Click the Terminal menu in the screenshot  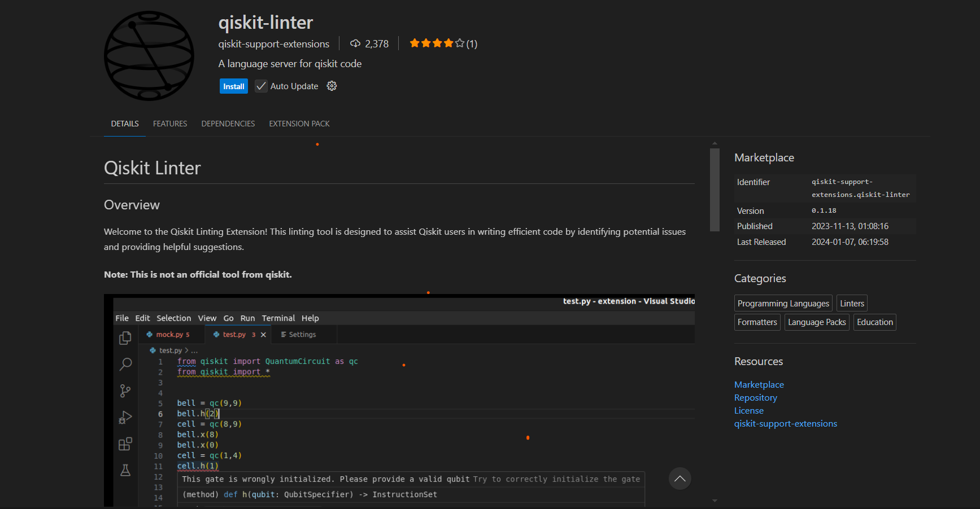pyautogui.click(x=278, y=318)
